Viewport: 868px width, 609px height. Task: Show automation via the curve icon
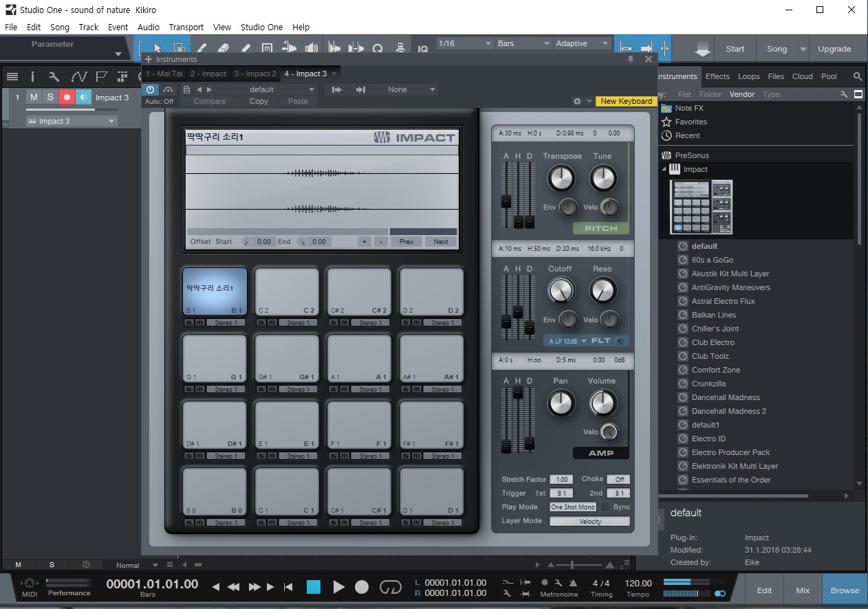tap(79, 76)
